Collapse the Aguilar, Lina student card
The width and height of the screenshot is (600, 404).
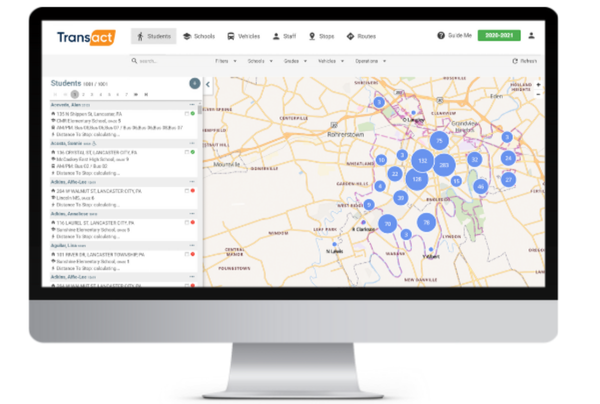pyautogui.click(x=192, y=246)
